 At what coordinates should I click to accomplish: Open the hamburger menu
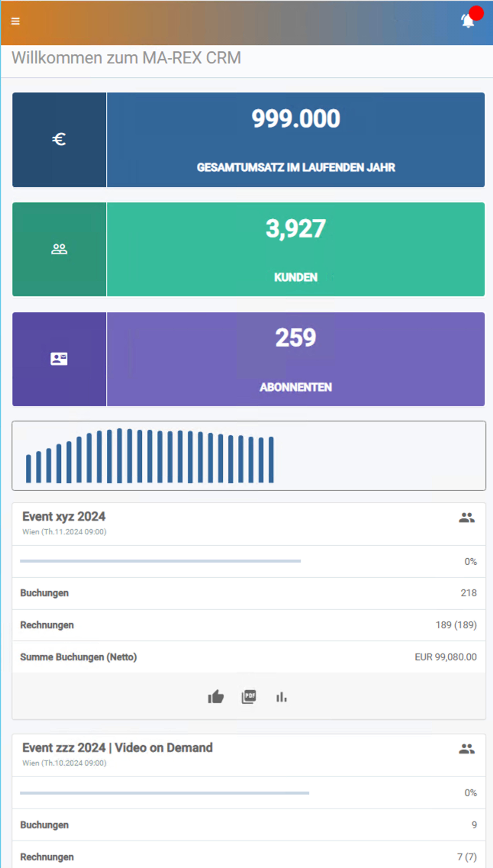15,21
